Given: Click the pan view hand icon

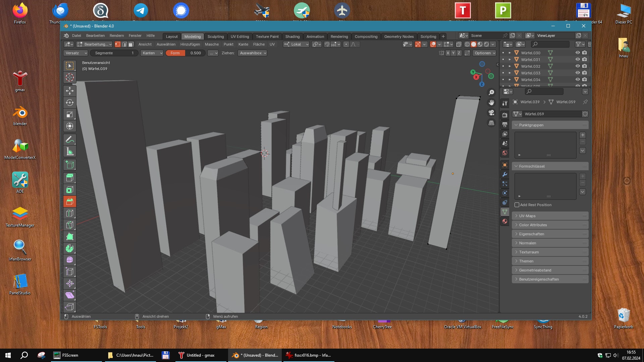Looking at the screenshot, I should point(491,103).
